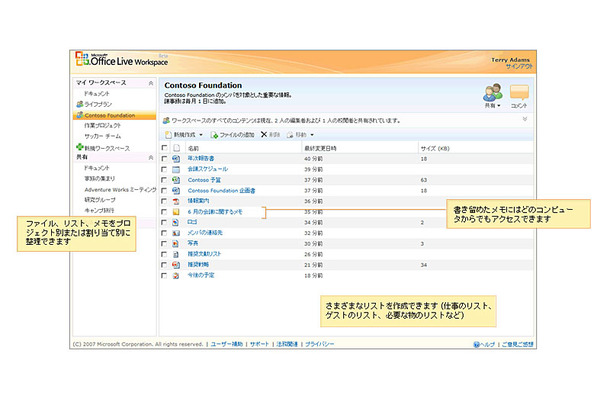This screenshot has height=400, width=610.
Task: Tick the checkbox for Contoso 予算
Action: click(164, 180)
